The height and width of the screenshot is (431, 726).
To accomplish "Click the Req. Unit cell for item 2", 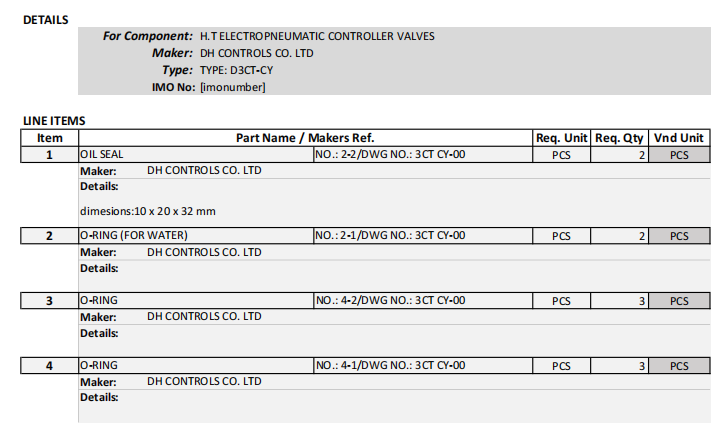I will (x=561, y=236).
